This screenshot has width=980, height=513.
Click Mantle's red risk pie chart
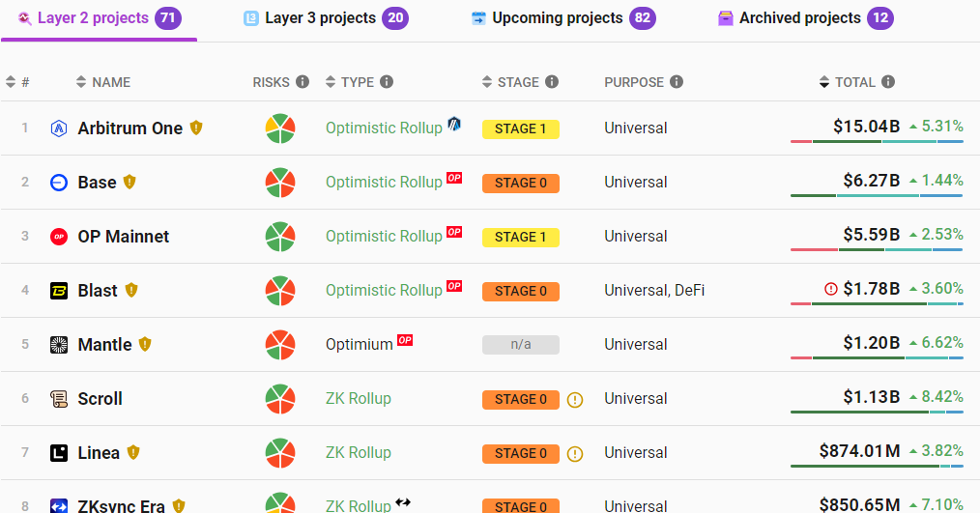(280, 345)
